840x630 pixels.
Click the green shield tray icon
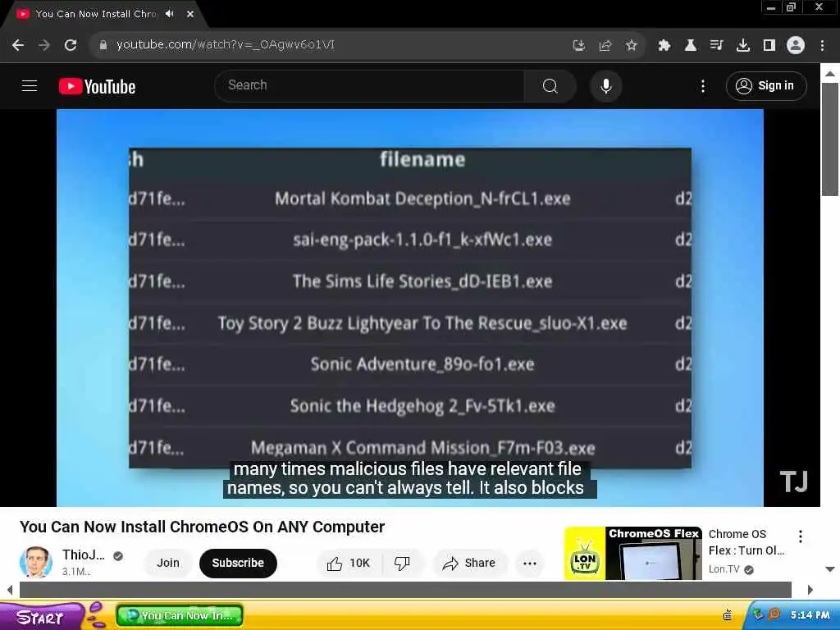click(x=758, y=614)
